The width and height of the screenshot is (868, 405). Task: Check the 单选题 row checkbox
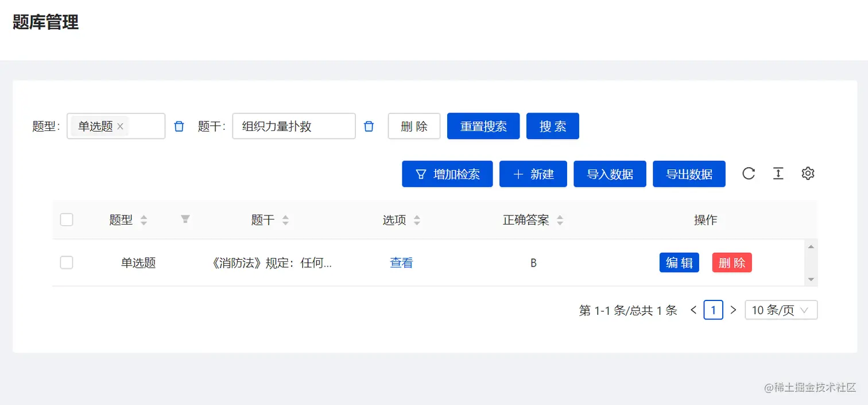click(67, 263)
